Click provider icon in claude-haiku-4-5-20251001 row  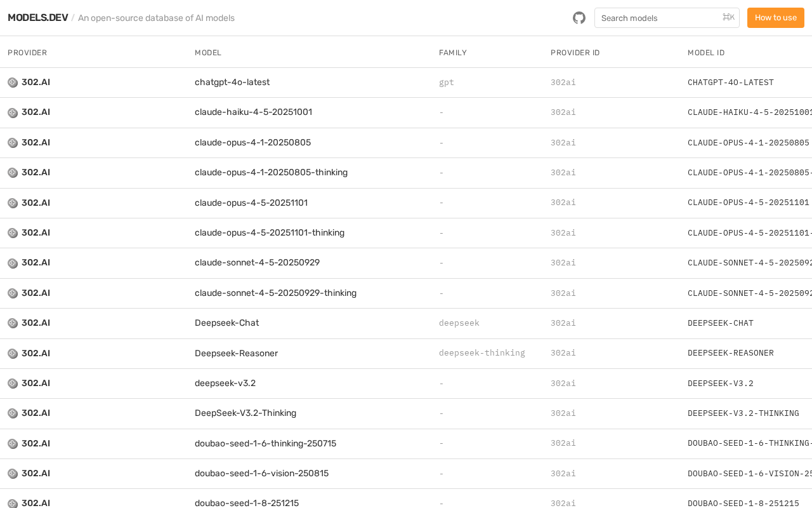click(13, 113)
